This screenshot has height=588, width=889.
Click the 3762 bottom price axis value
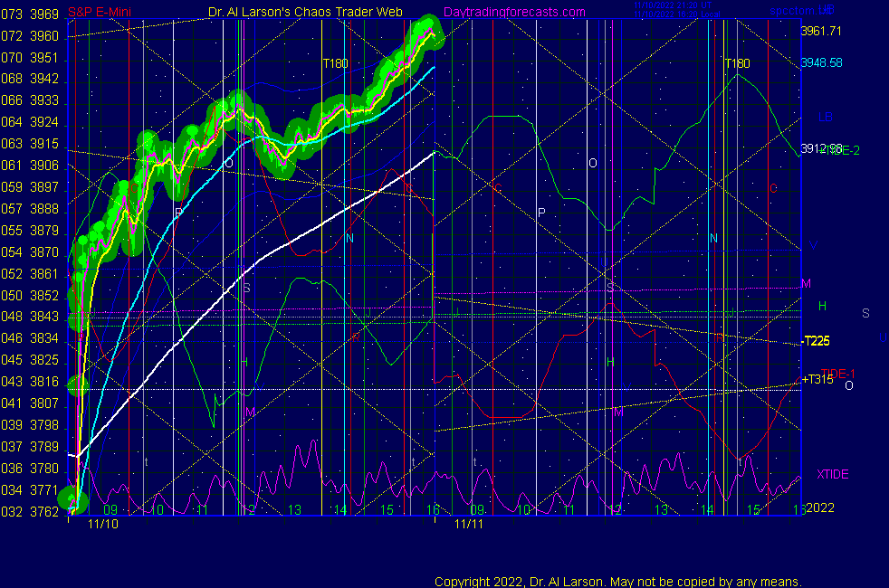pyautogui.click(x=44, y=512)
